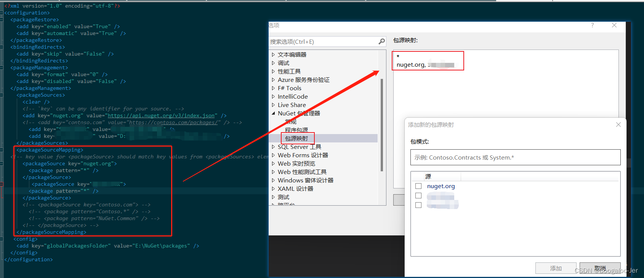Click the search magnifier icon in options
This screenshot has width=644, height=278.
[x=381, y=42]
